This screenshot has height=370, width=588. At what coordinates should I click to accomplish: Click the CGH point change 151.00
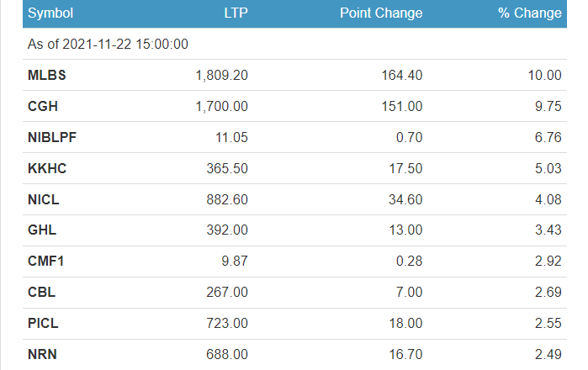pos(401,106)
